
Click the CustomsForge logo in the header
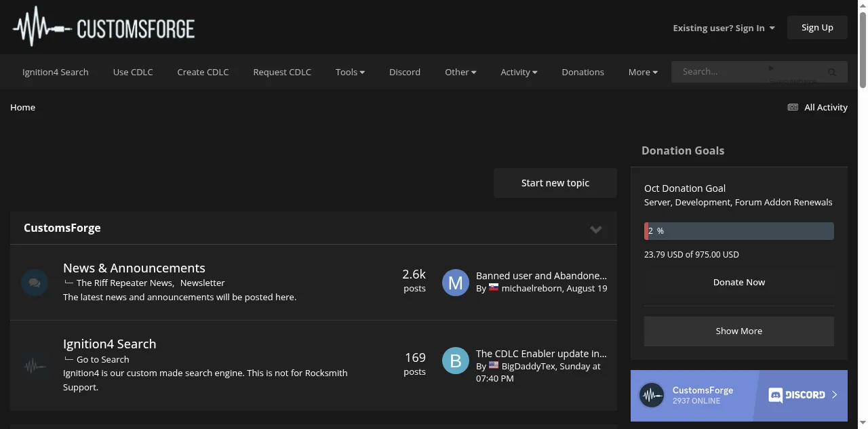[x=104, y=27]
